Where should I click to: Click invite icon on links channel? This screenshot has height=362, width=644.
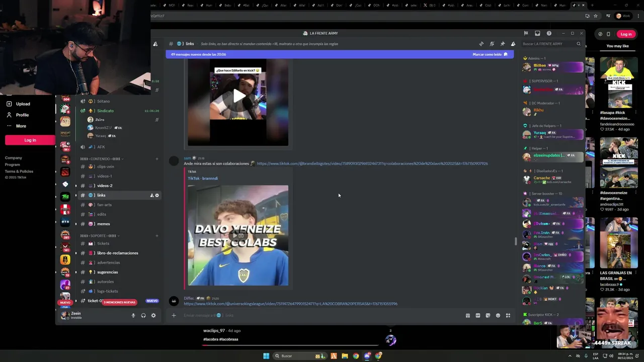(x=151, y=195)
